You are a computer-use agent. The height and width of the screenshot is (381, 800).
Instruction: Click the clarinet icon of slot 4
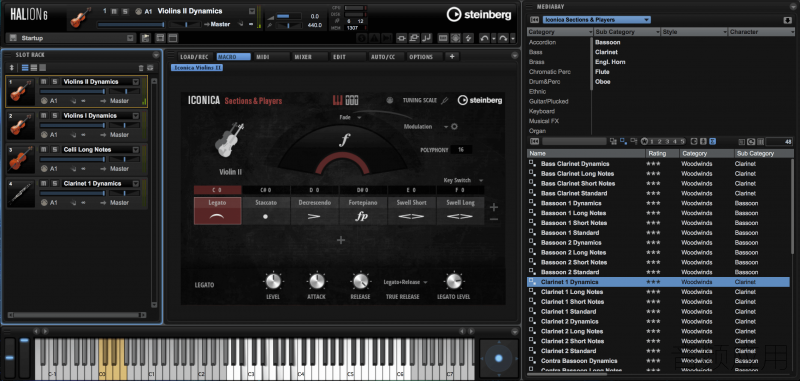pos(21,194)
